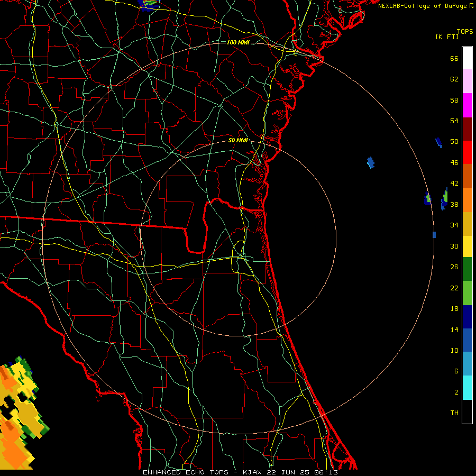The width and height of the screenshot is (476, 476).
Task: Click the '100 NMI' range ring label
Action: click(x=239, y=42)
